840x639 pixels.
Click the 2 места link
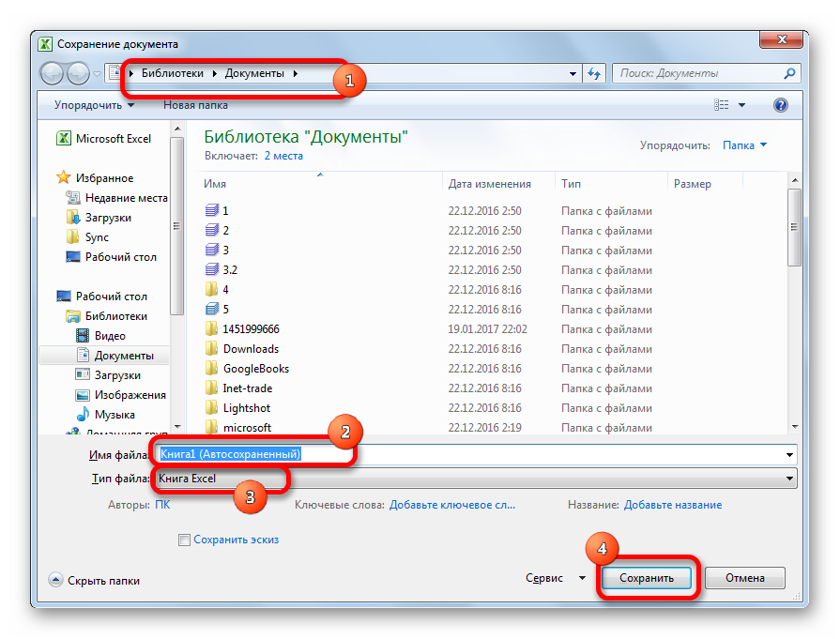point(283,156)
